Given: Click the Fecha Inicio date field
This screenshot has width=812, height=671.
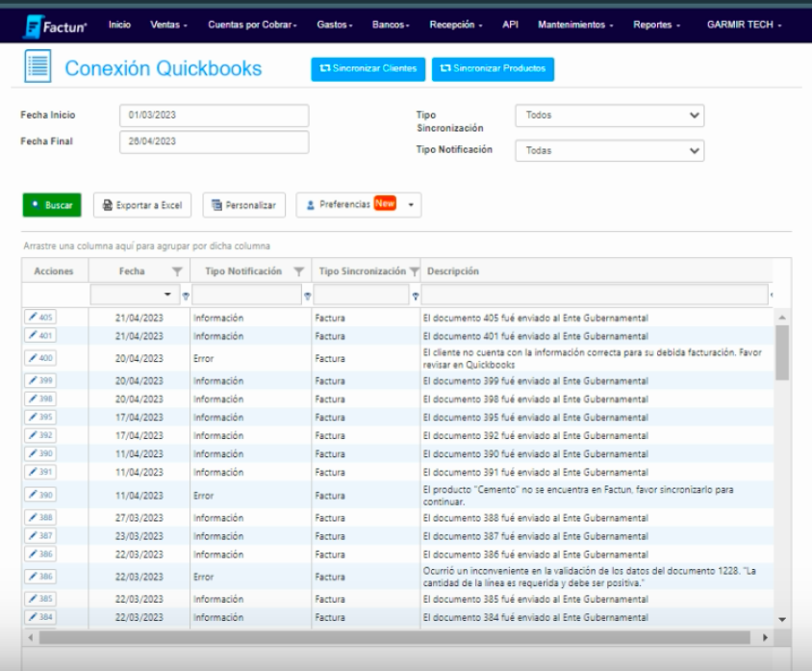Looking at the screenshot, I should (215, 116).
